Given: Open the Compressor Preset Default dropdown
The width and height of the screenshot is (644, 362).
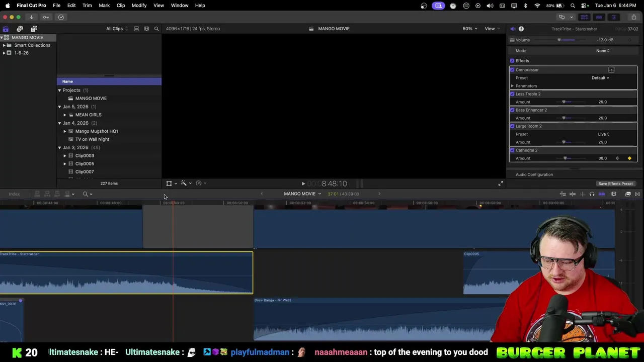Looking at the screenshot, I should 600,78.
